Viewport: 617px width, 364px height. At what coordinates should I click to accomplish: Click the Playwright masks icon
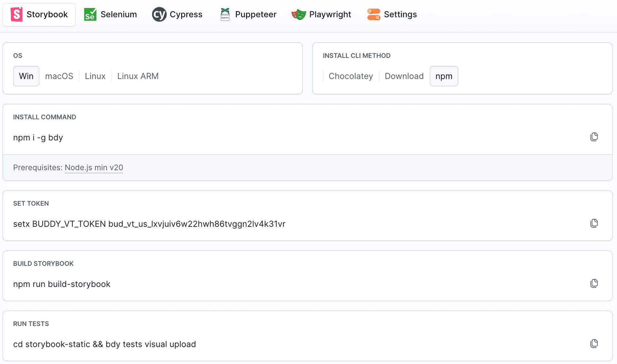pos(299,14)
